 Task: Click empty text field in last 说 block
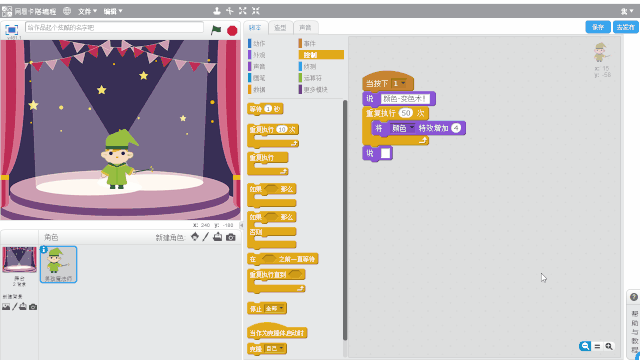[x=385, y=153]
